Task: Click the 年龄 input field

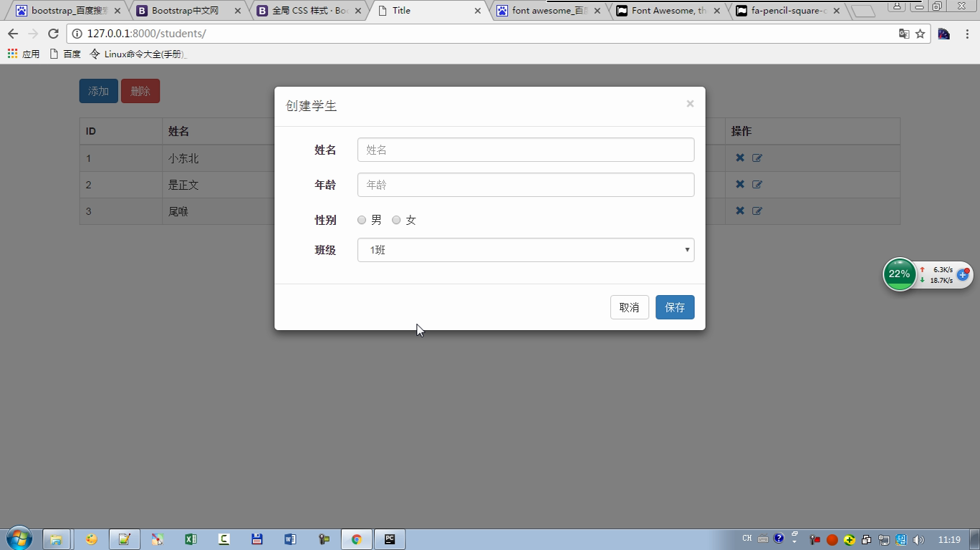Action: (x=525, y=185)
